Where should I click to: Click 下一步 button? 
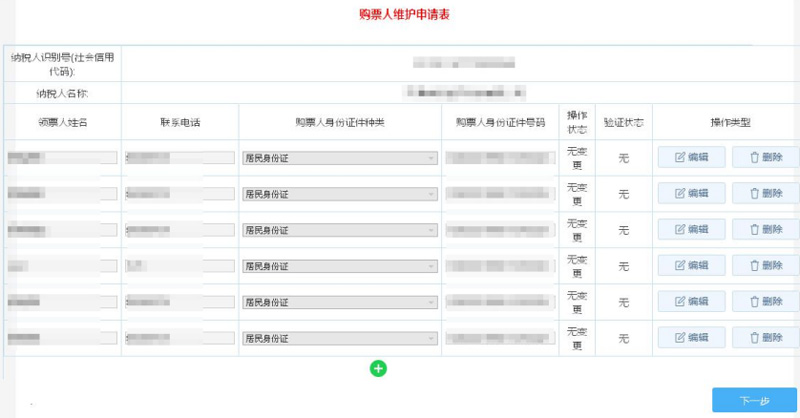(755, 400)
